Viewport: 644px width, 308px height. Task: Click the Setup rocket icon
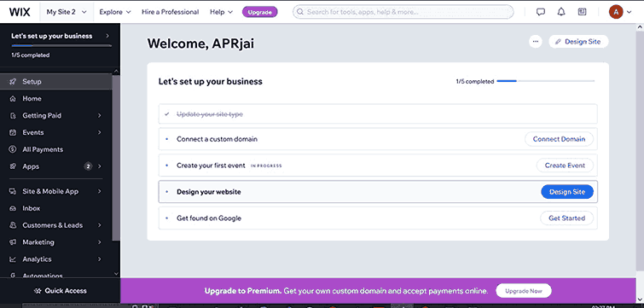(x=13, y=81)
